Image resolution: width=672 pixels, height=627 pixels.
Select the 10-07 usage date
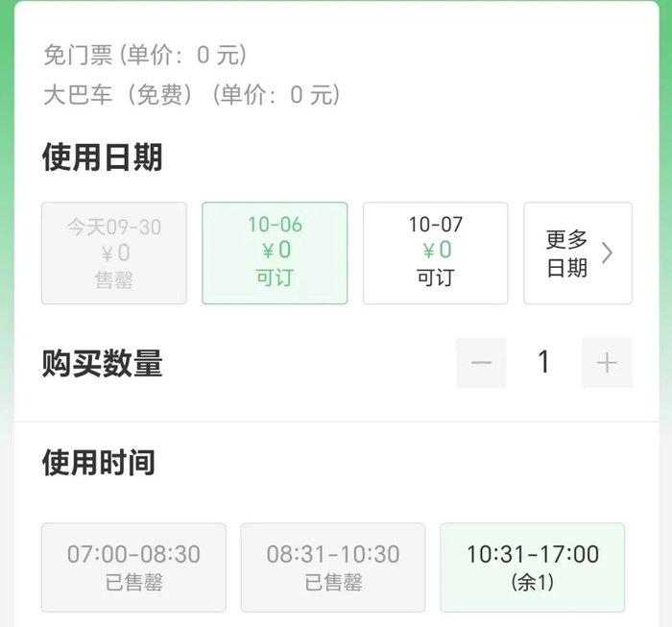[x=436, y=253]
